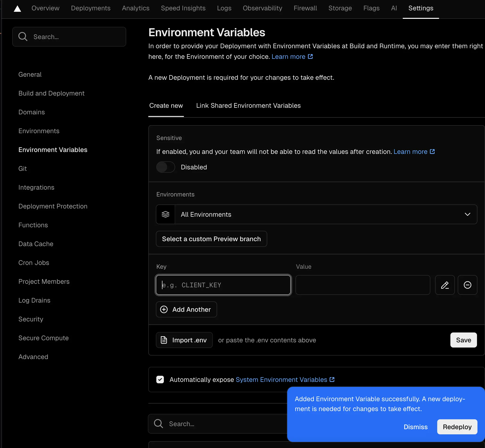
Task: Open the Deployments tab
Action: tap(90, 8)
